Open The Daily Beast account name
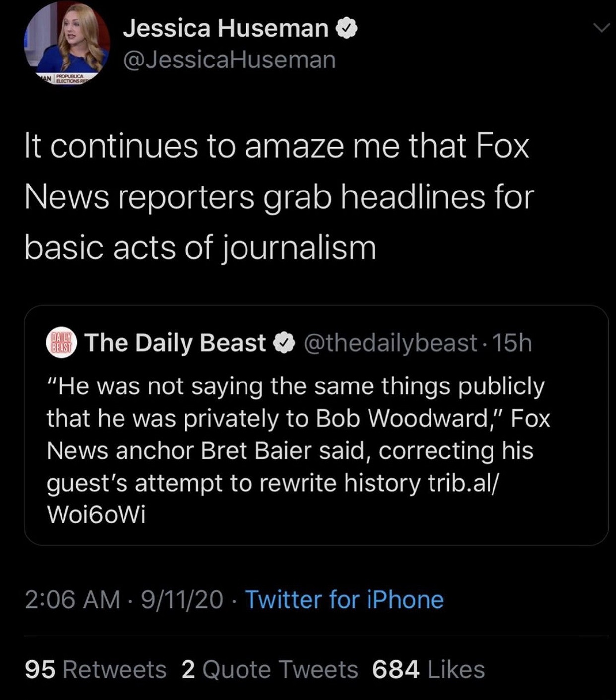Image resolution: width=616 pixels, height=700 pixels. tap(175, 343)
